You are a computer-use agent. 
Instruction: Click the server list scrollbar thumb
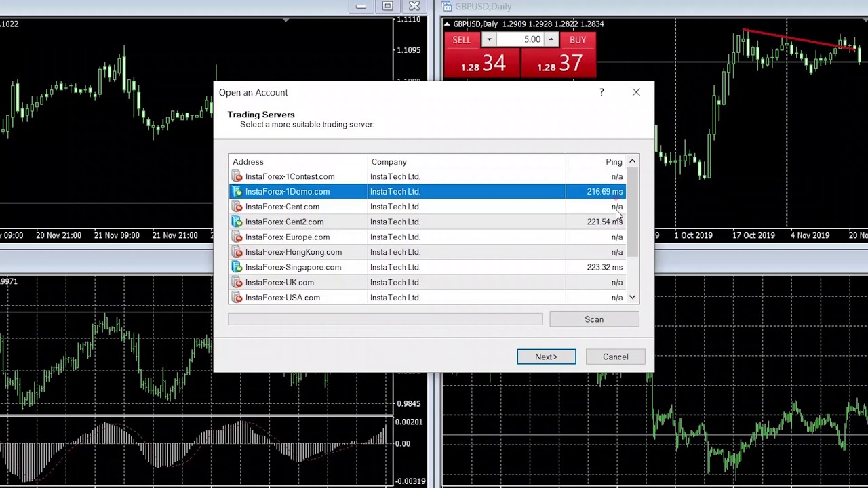click(632, 211)
